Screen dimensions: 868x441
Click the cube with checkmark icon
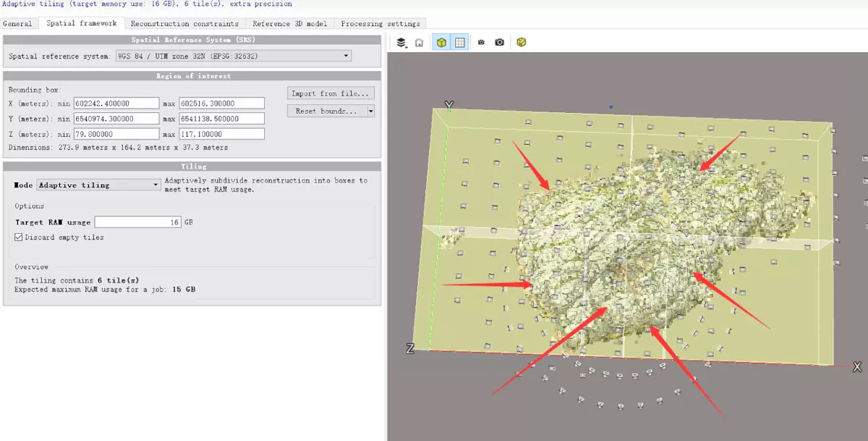point(522,43)
